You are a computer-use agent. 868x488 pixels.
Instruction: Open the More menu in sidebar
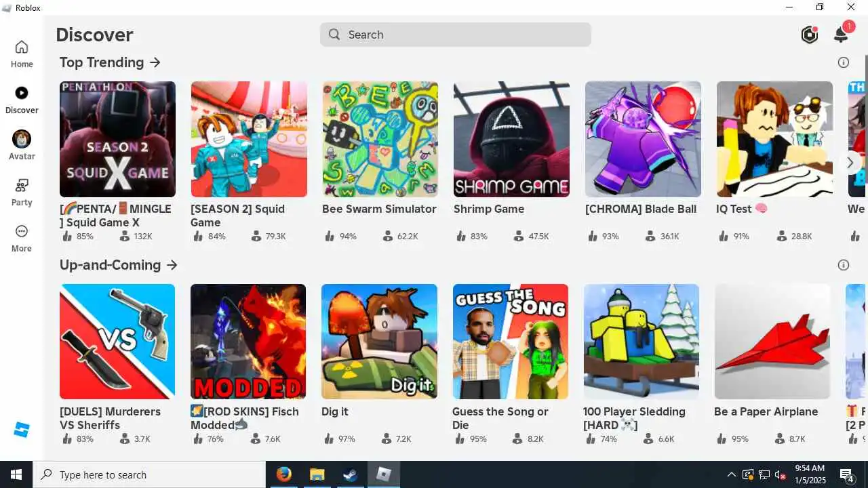point(22,231)
